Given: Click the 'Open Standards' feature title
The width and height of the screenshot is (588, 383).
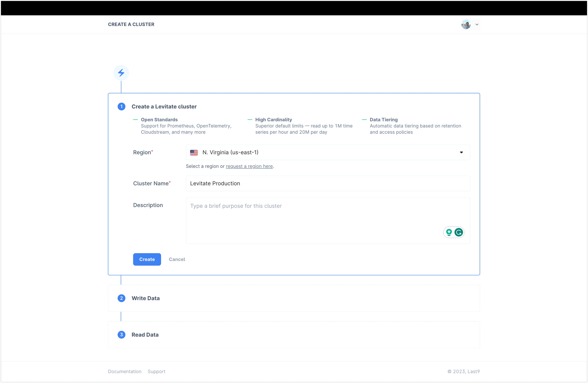Looking at the screenshot, I should [x=159, y=120].
